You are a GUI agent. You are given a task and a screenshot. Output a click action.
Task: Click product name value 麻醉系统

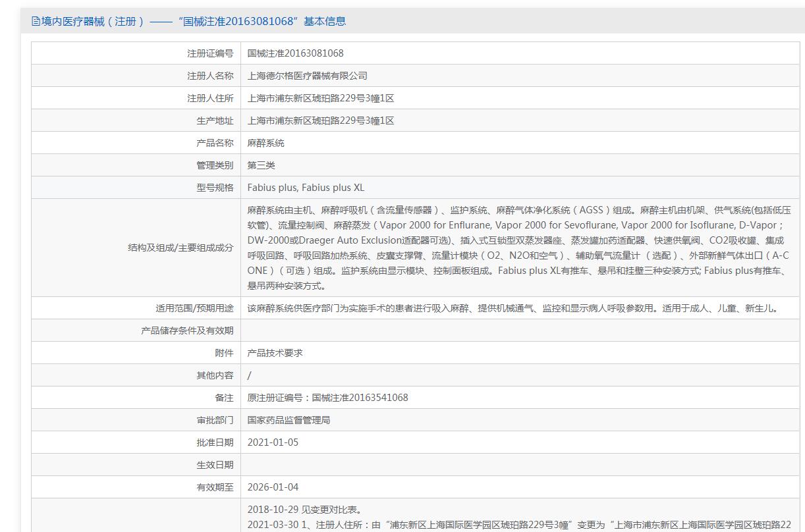(265, 143)
